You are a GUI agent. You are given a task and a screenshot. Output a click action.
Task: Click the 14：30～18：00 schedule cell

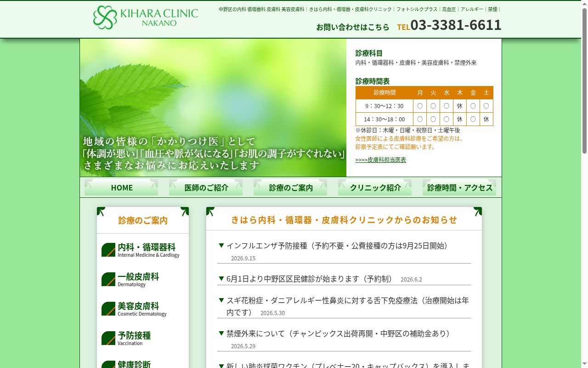pos(384,119)
